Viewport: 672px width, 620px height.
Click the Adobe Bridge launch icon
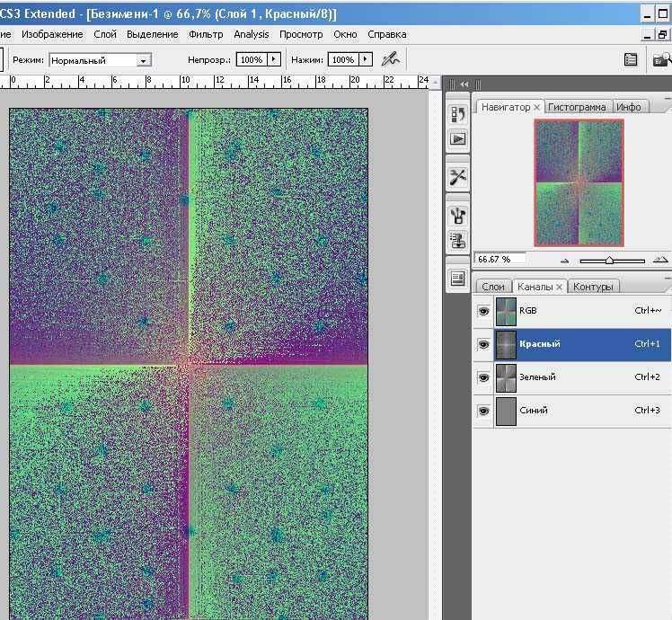click(662, 59)
